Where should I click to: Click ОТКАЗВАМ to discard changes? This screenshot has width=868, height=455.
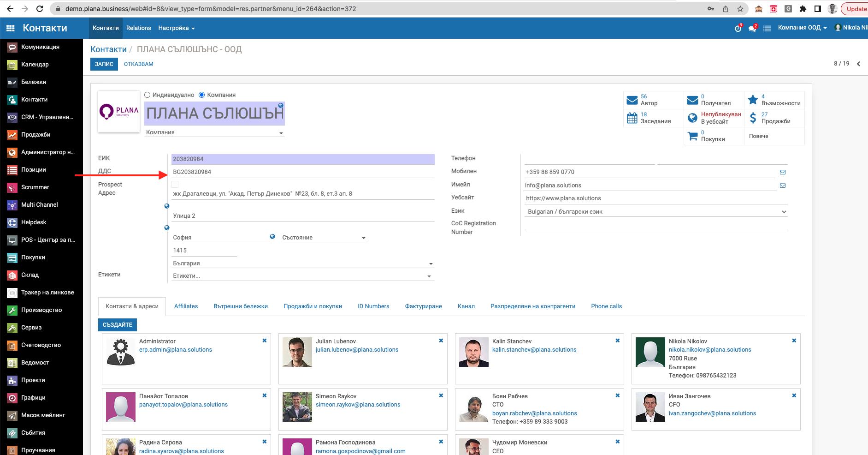138,64
